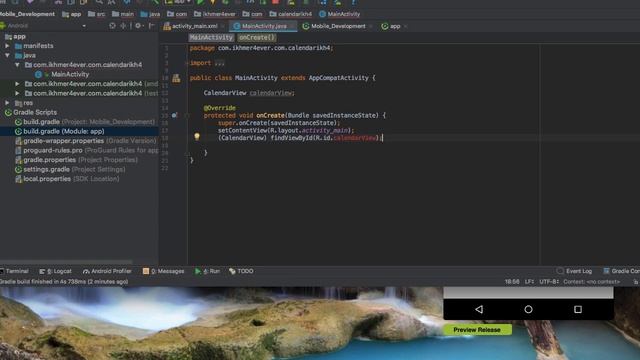Hide the project tool window

point(151,26)
